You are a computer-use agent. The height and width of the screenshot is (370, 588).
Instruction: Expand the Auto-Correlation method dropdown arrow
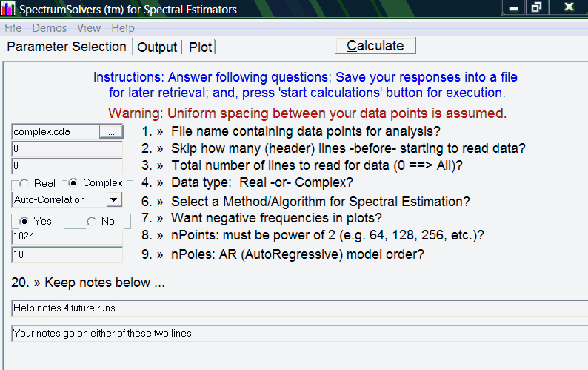(114, 199)
